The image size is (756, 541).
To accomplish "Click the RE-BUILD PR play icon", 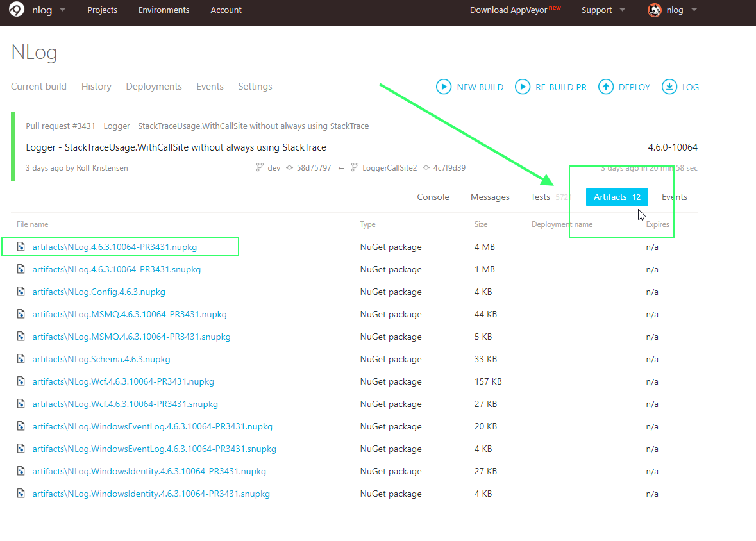I will tap(522, 87).
